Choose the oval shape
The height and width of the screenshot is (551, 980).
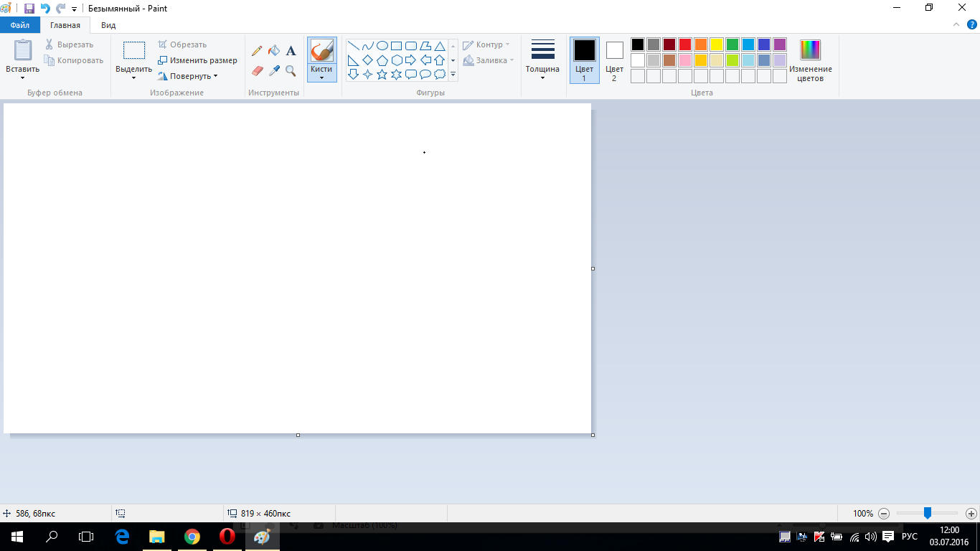pyautogui.click(x=382, y=46)
